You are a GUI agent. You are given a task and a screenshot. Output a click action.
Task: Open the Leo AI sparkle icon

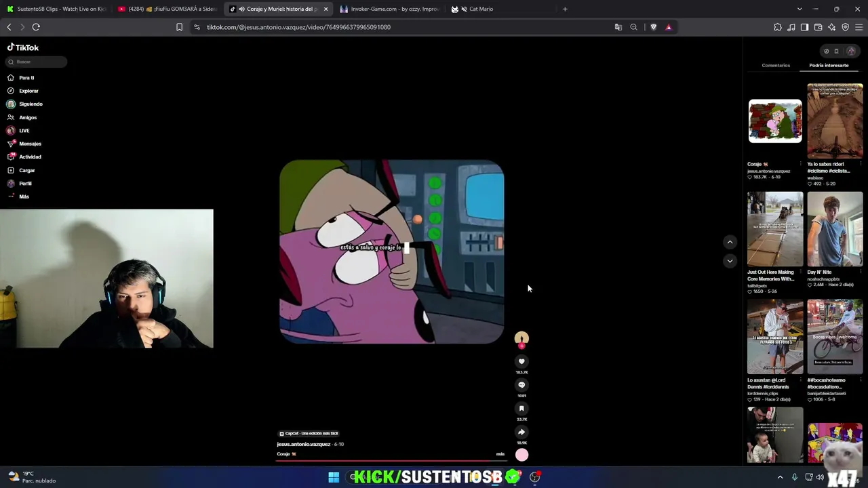pos(831,27)
